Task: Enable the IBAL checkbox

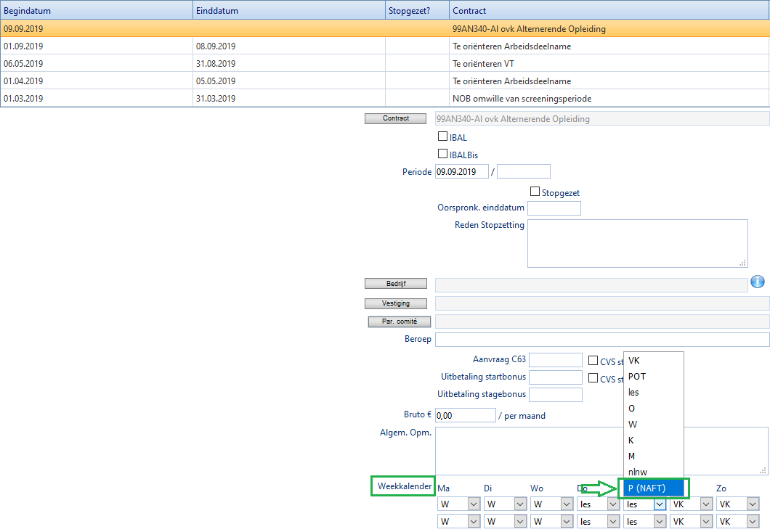Action: (442, 136)
